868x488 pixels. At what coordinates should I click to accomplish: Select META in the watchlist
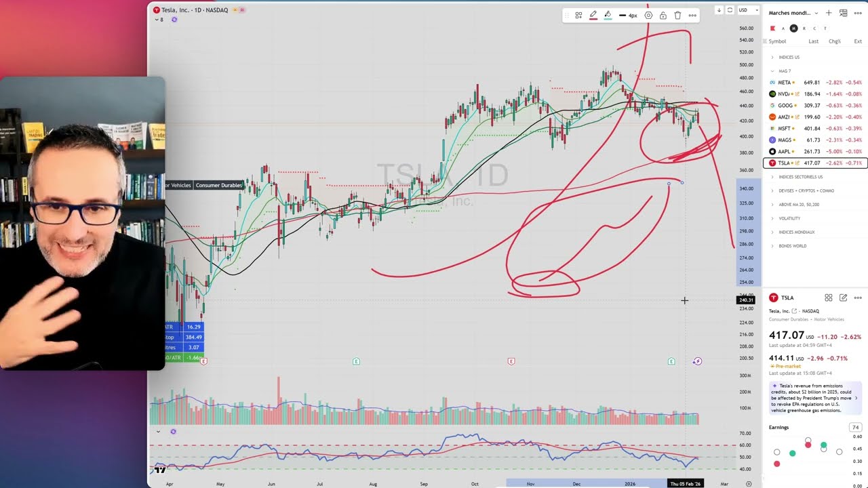click(x=815, y=83)
